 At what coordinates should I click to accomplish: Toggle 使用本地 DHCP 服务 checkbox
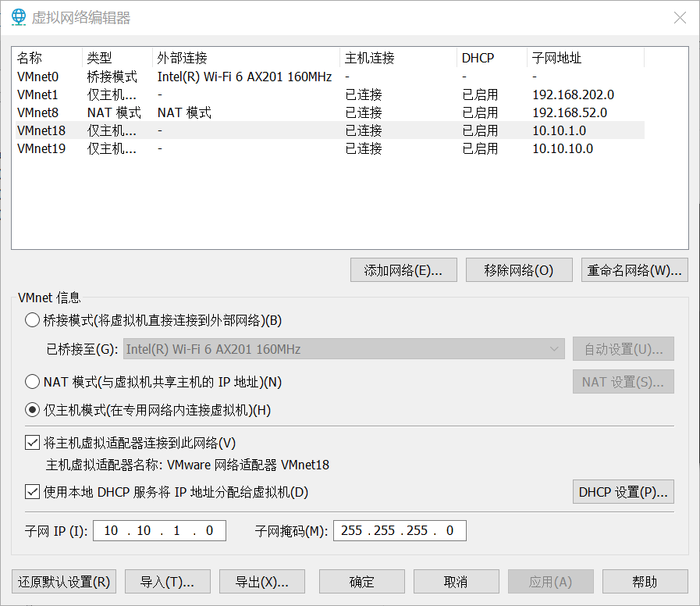pyautogui.click(x=32, y=492)
